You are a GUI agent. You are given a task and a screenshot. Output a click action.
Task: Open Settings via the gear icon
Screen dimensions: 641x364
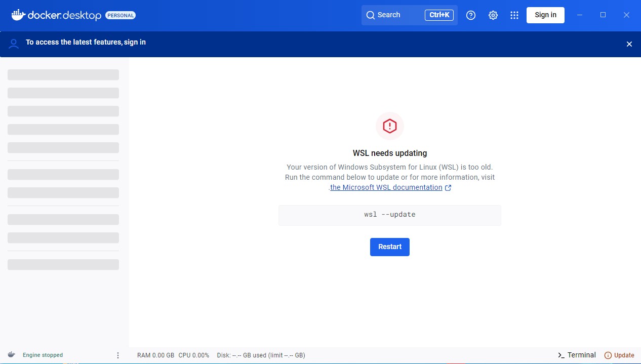coord(493,15)
